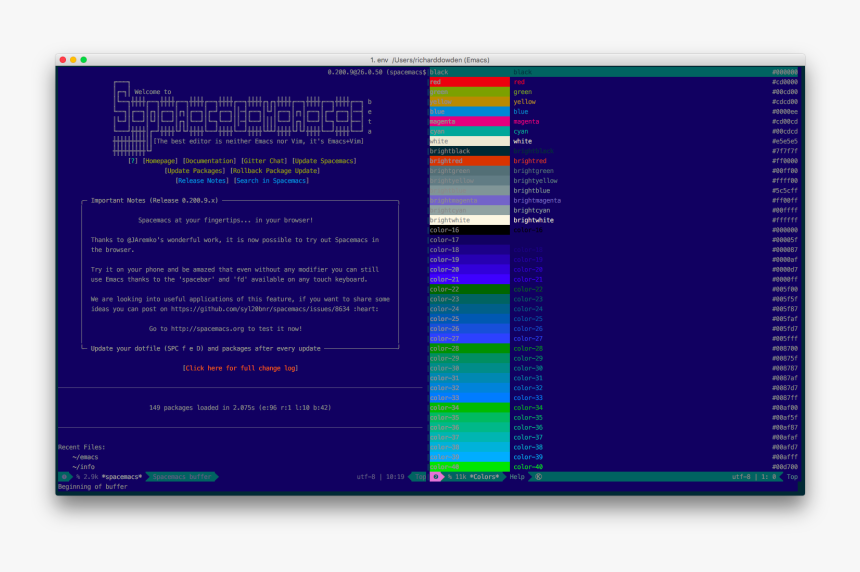Open the [Homepage] link
860x572 pixels.
160,161
